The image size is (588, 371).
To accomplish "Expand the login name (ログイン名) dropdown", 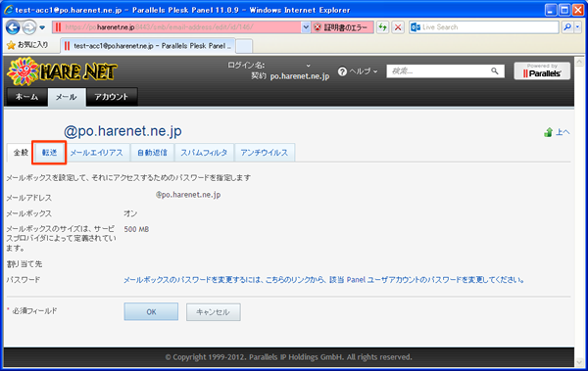I will click(x=309, y=66).
